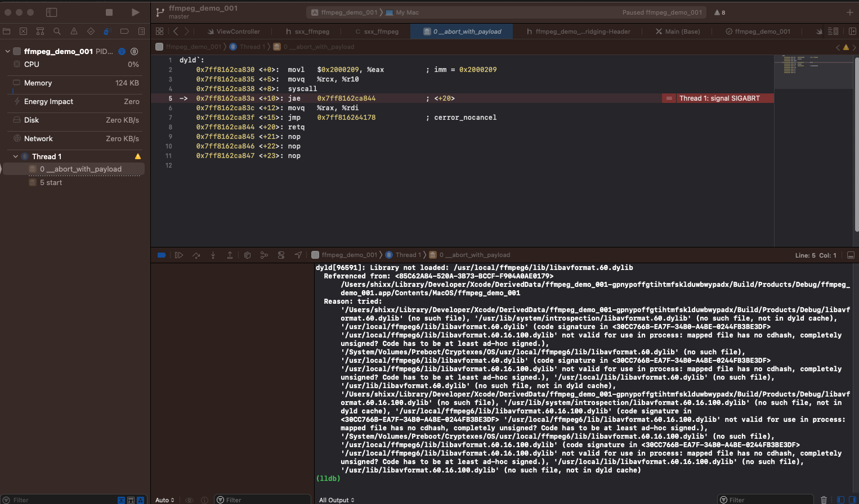Open the Report navigator
Viewport: 859px width, 504px height.
(x=141, y=31)
